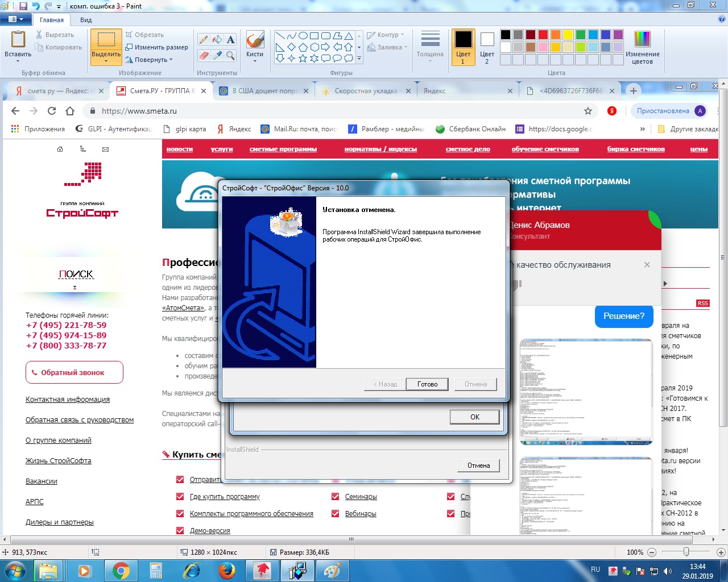
Task: Select the Text tool in Paint
Action: coord(230,39)
